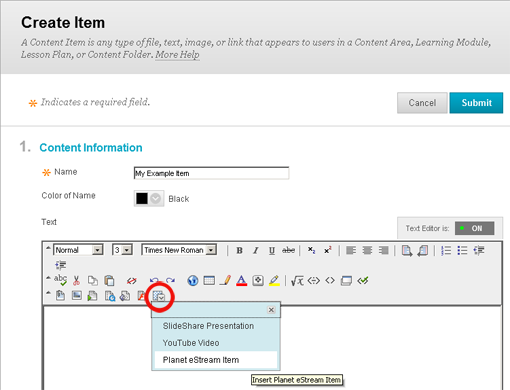
Task: Click the insert symbol box icon
Action: pos(258,281)
